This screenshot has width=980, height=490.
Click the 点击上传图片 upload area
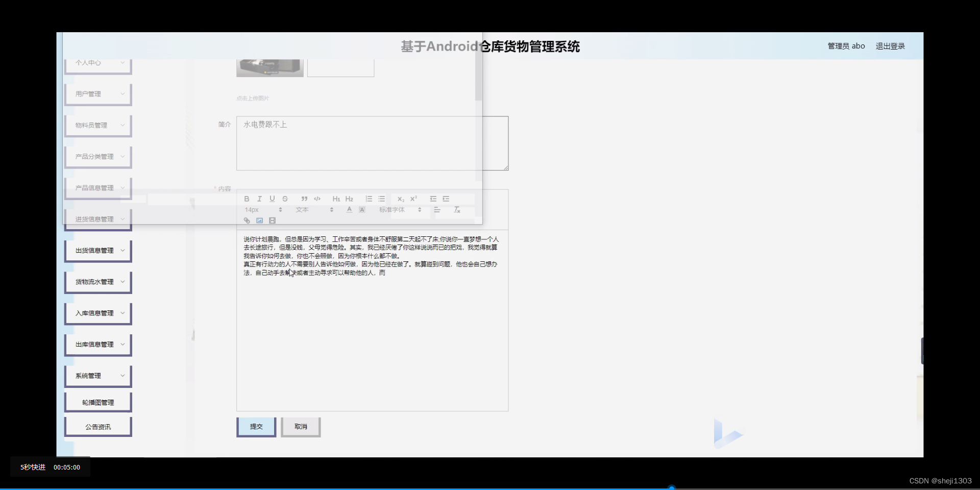[x=253, y=98]
